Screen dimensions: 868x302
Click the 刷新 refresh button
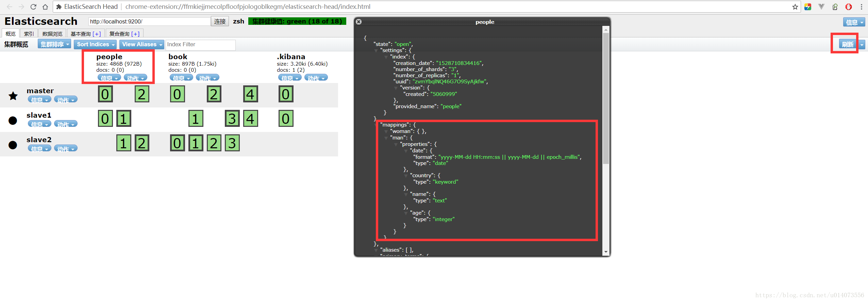click(x=848, y=44)
